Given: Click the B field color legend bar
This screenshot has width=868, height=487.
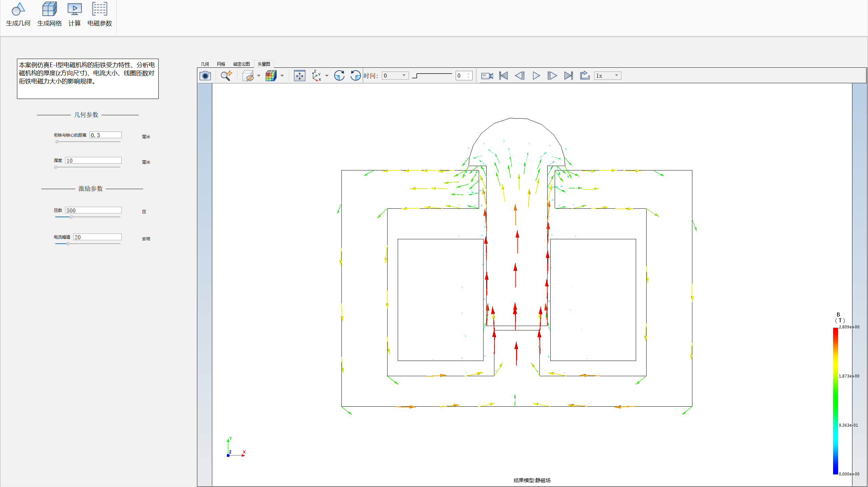Looking at the screenshot, I should click(x=835, y=401).
